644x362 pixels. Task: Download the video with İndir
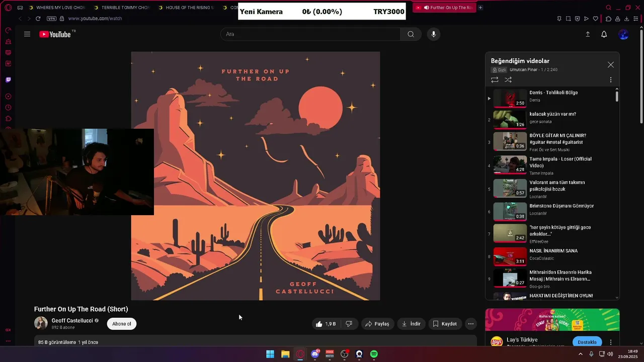pyautogui.click(x=411, y=324)
